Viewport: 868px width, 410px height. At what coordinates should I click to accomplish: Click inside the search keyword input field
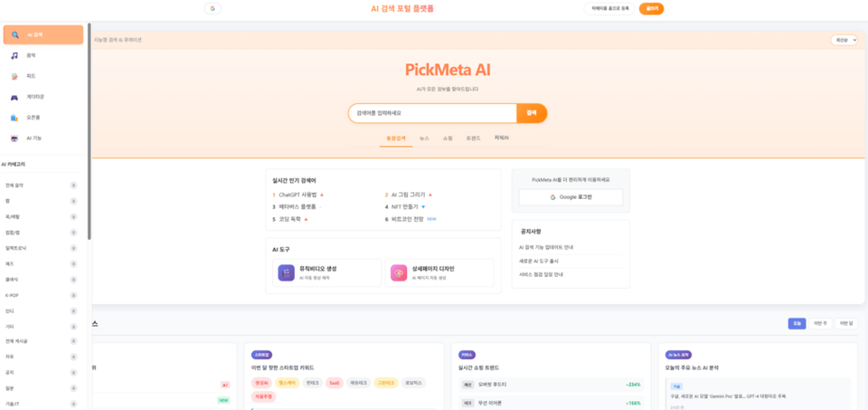pos(432,113)
